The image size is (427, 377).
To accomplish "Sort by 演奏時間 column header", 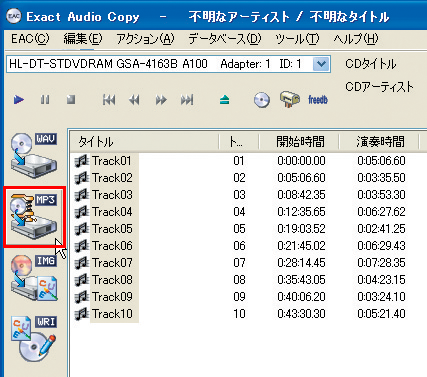I will (x=379, y=142).
